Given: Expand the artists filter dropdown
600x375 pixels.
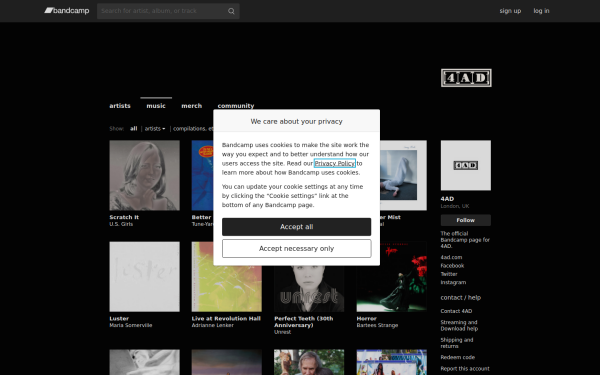Looking at the screenshot, I should click(155, 129).
